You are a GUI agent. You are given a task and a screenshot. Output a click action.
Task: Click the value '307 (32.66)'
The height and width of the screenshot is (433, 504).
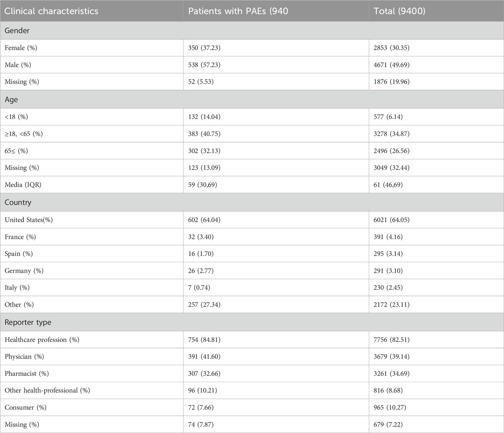pos(204,374)
